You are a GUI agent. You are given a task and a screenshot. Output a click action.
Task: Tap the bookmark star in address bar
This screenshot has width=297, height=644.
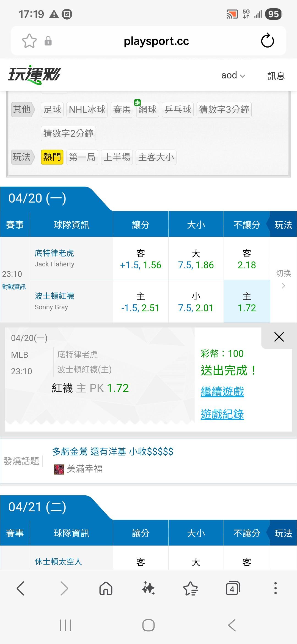coord(29,41)
